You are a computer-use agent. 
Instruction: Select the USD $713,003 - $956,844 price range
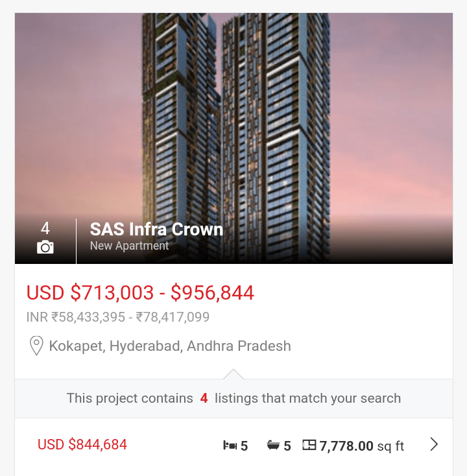pyautogui.click(x=140, y=292)
